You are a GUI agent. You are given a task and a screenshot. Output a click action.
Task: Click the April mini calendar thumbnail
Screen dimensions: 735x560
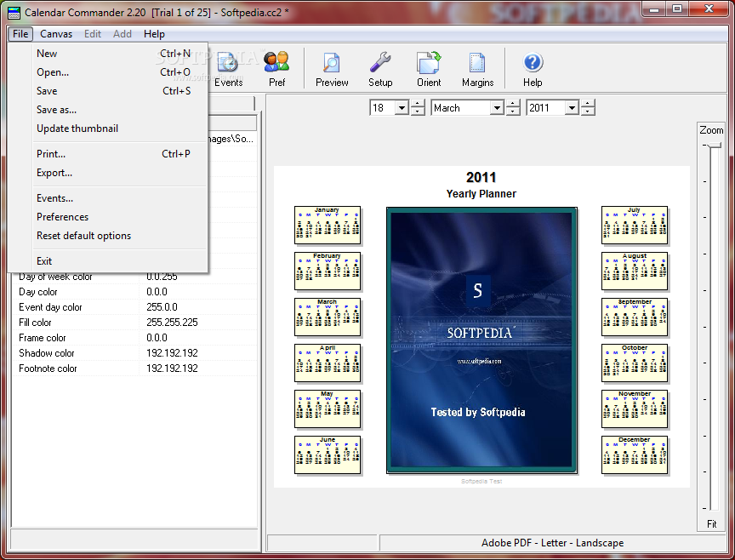point(328,363)
